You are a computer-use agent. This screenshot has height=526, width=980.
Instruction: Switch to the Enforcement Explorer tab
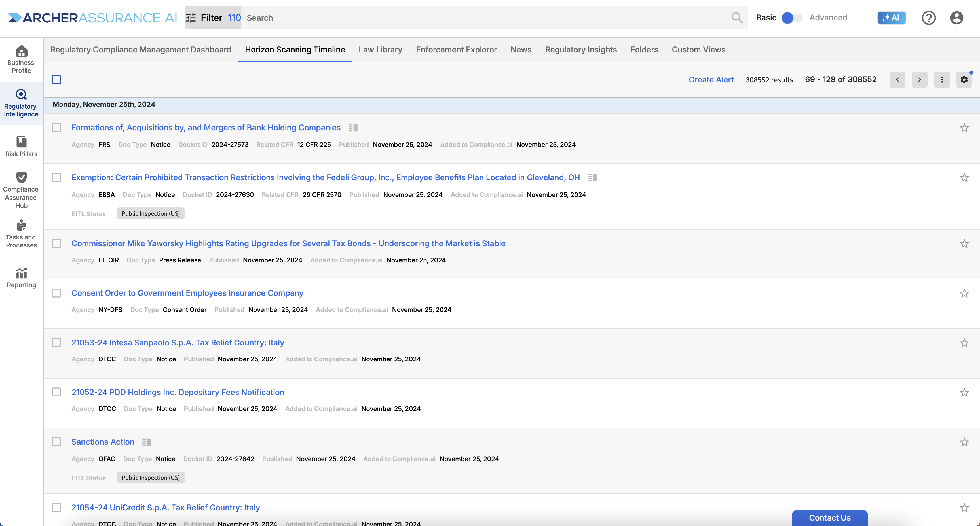pos(456,49)
